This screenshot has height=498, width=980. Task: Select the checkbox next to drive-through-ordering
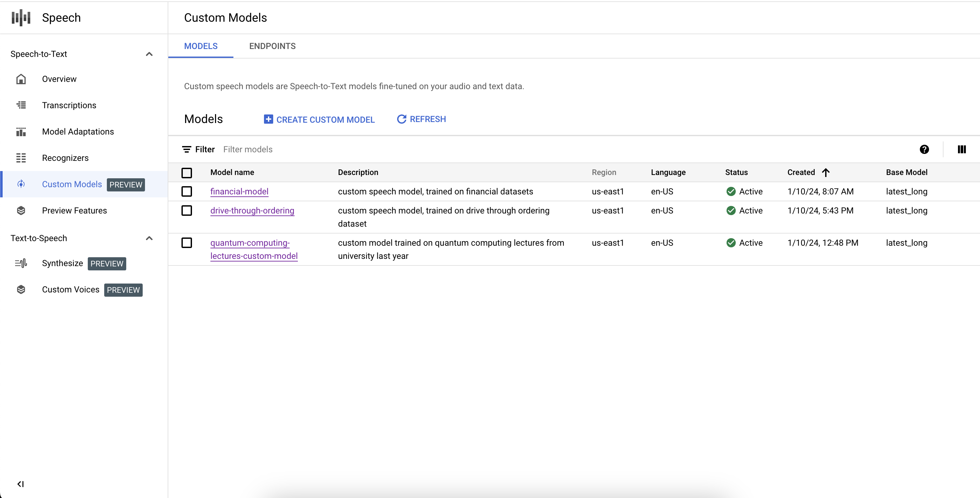coord(187,210)
